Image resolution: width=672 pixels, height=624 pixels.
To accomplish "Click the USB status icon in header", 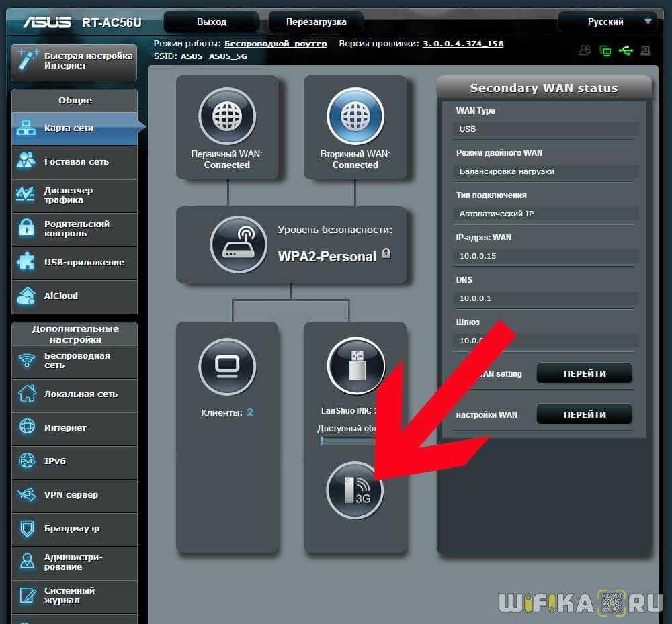I will (x=626, y=50).
